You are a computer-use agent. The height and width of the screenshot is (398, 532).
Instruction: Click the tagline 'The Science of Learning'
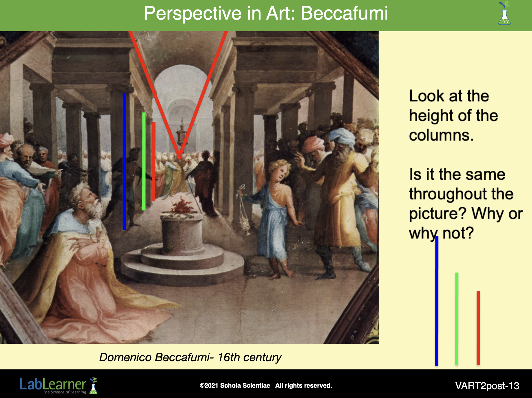click(65, 392)
